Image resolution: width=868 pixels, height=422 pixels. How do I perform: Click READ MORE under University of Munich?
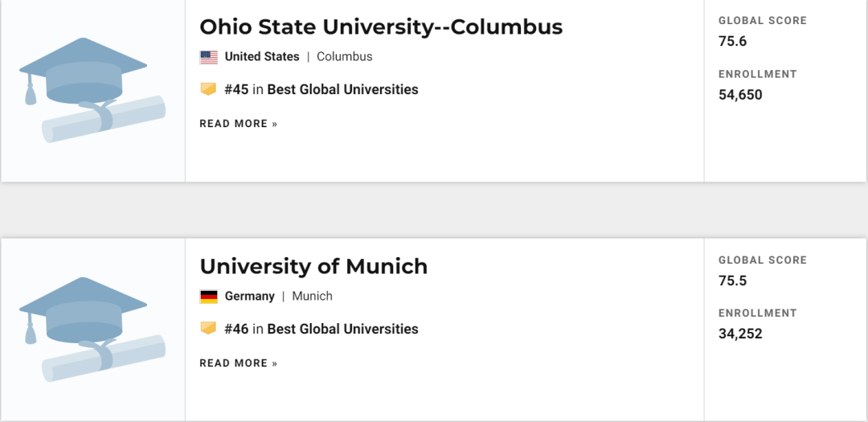click(x=239, y=363)
